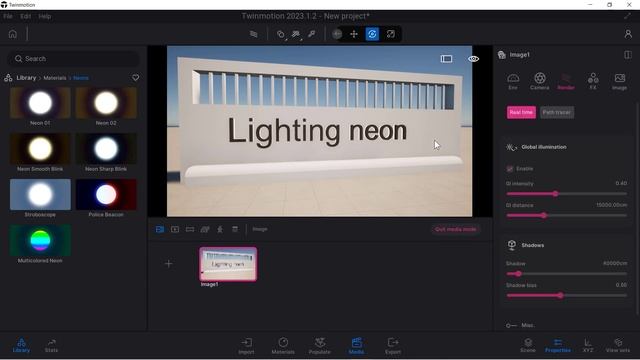Open the View sets panel
Screen dimensions: 640x360
pos(618,345)
